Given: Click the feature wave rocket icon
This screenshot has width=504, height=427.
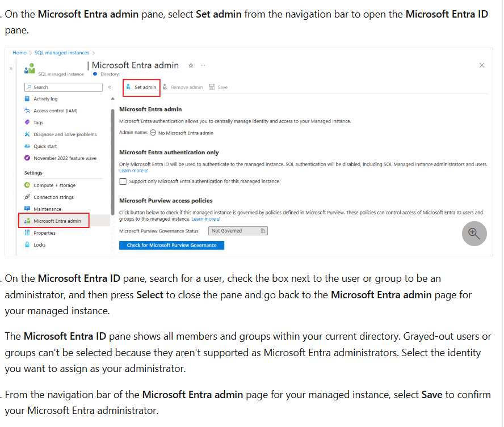Looking at the screenshot, I should click(x=27, y=158).
